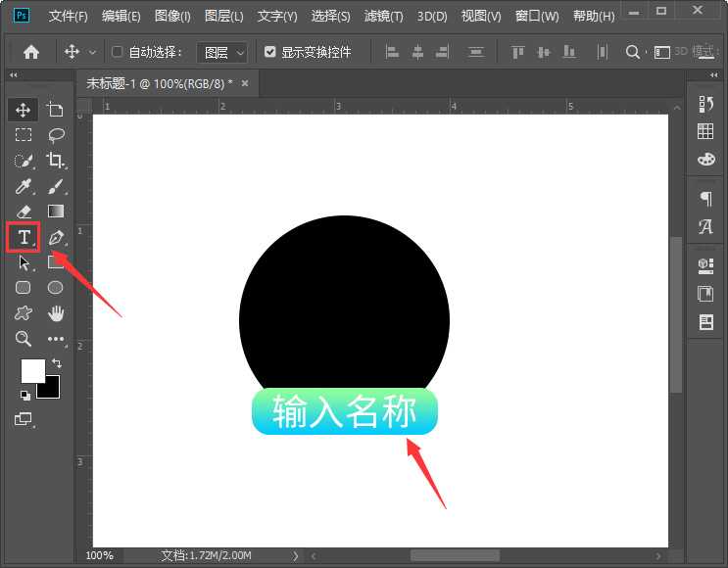This screenshot has height=568, width=728.
Task: Enable the 自动选择 checkbox
Action: click(118, 52)
